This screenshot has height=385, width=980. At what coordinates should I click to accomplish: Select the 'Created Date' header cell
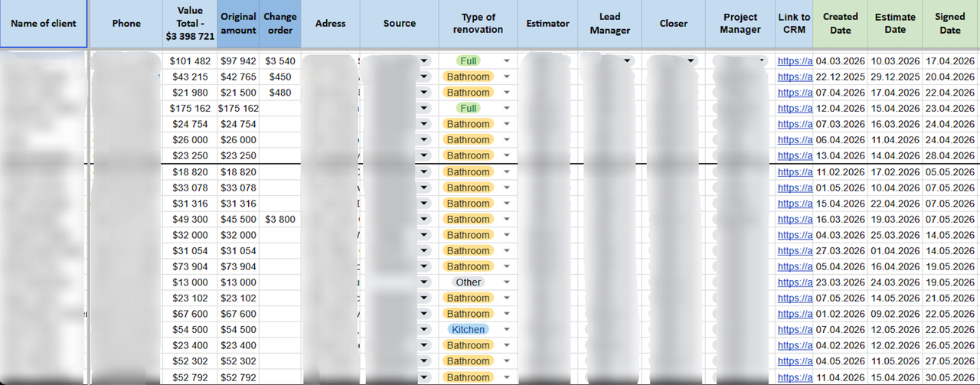(x=841, y=24)
